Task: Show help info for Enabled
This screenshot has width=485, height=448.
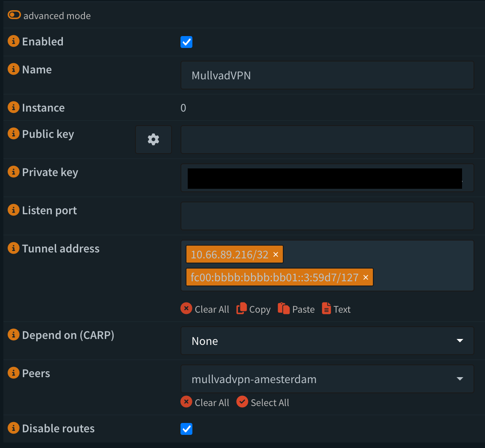Action: tap(13, 41)
